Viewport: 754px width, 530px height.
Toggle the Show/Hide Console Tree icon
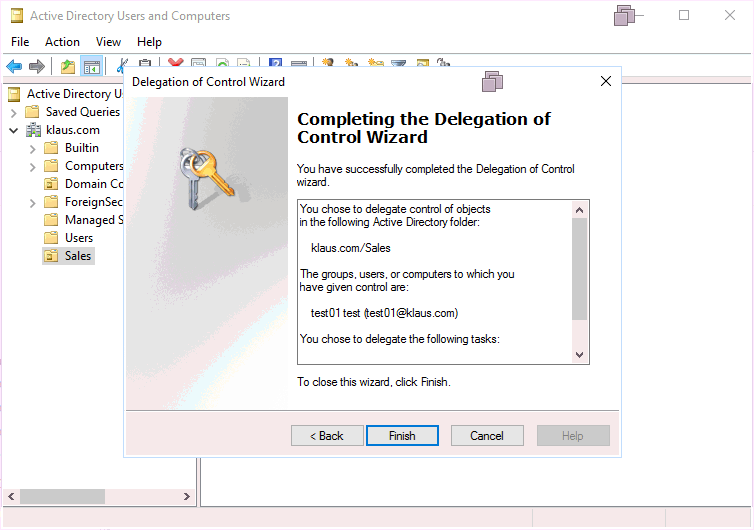(91, 66)
